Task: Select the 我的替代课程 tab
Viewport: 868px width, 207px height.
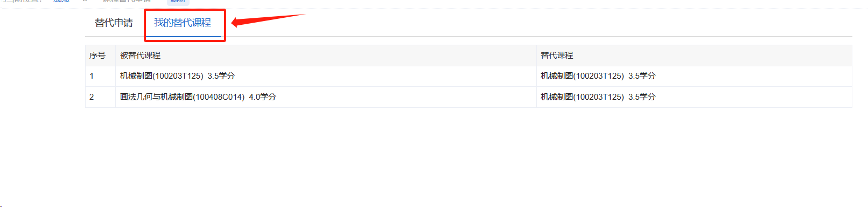Action: click(x=183, y=23)
